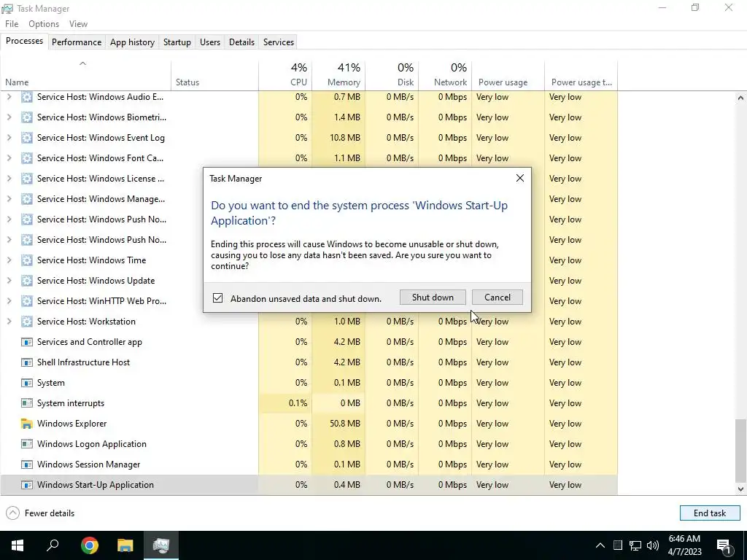The width and height of the screenshot is (747, 560).
Task: Expand Service Host: Windows Update row
Action: pyautogui.click(x=9, y=281)
